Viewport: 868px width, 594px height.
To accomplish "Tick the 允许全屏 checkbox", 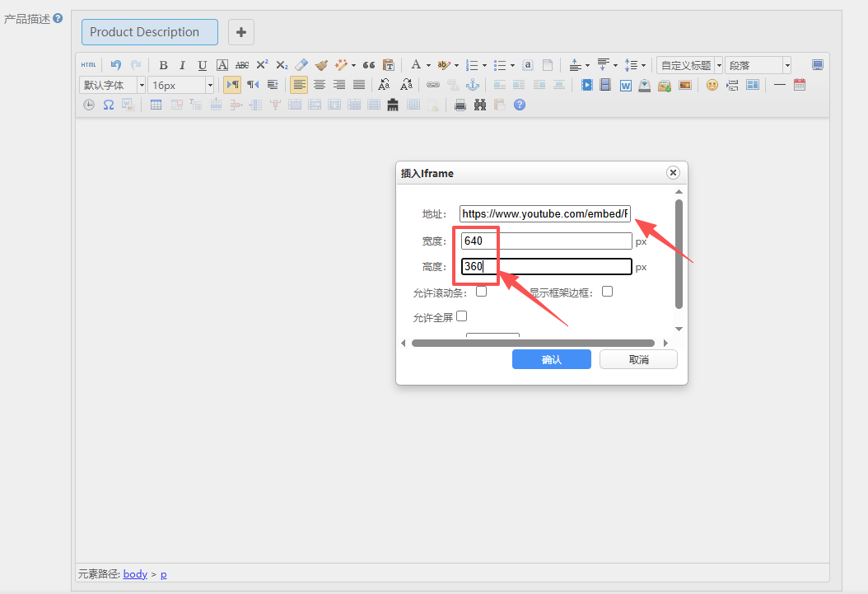I will [461, 316].
